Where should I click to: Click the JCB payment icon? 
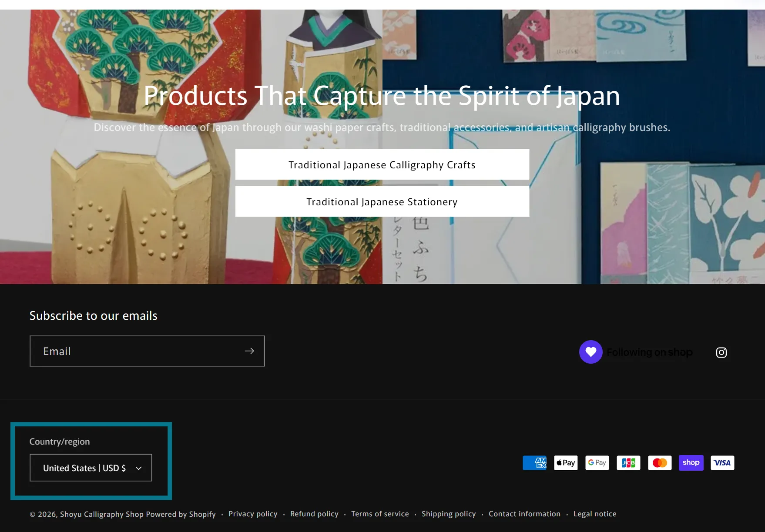click(628, 463)
